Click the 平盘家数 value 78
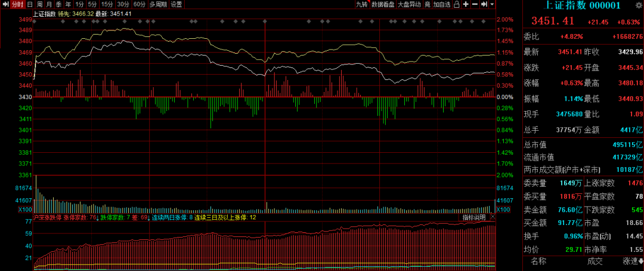The width and height of the screenshot is (644, 271). 639,196
